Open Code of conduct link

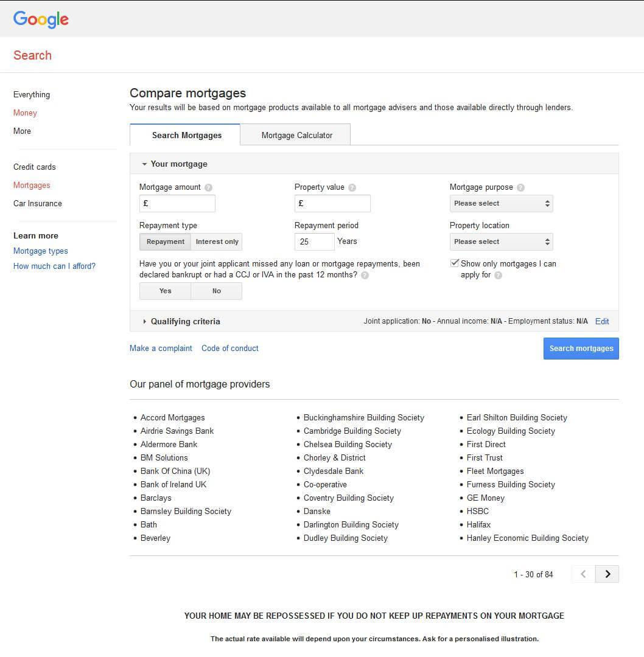pos(229,348)
